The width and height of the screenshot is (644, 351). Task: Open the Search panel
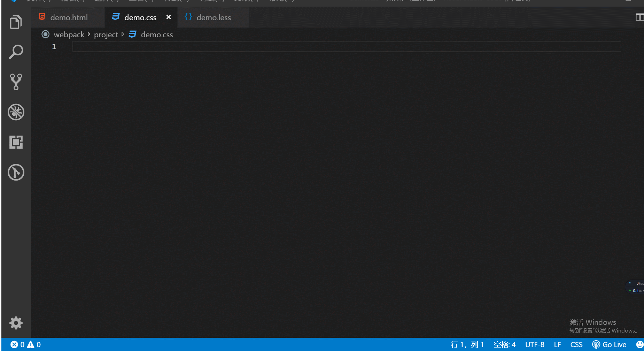pyautogui.click(x=16, y=52)
